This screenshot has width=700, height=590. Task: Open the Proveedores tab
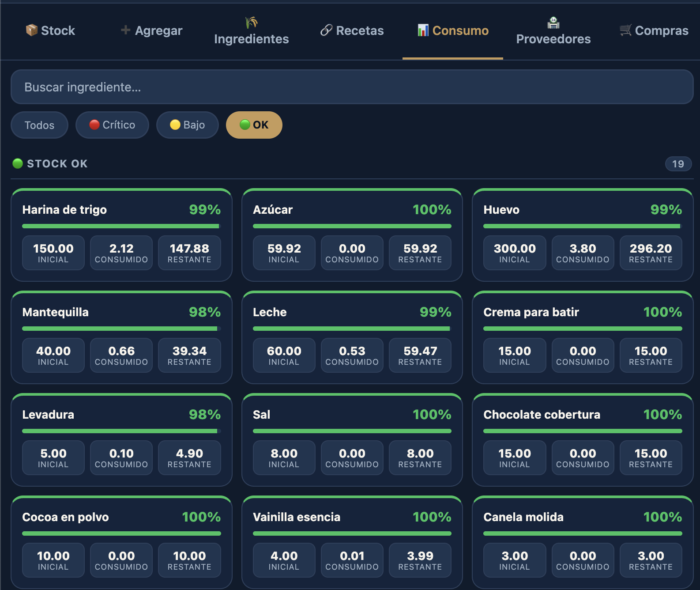click(x=553, y=30)
